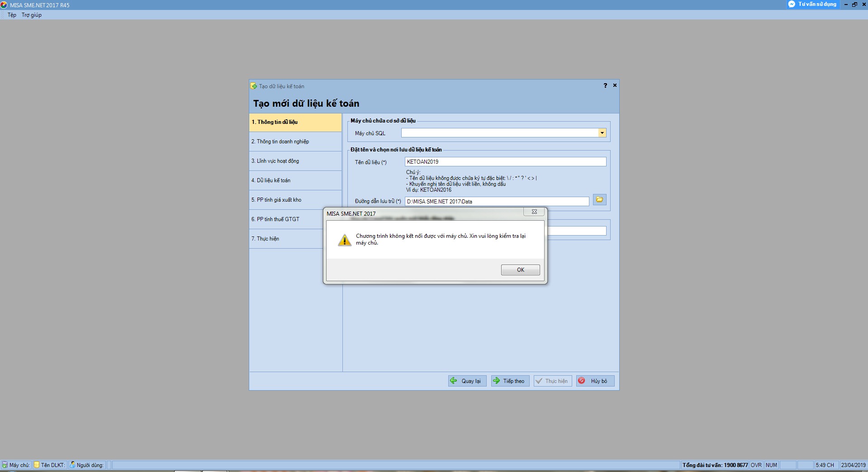Click the Máy chủ status bar icon
Screen dimensions: 868x472
click(5, 465)
